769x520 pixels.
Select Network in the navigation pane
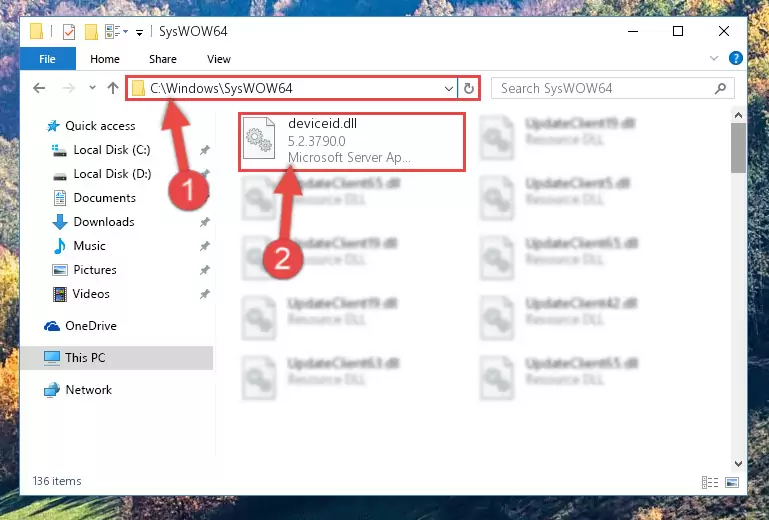pos(88,390)
